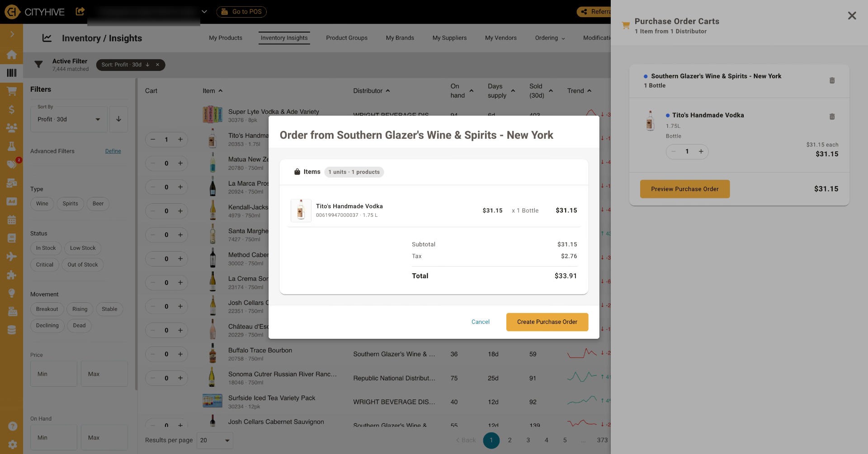The width and height of the screenshot is (868, 454).
Task: Click Go to POS button
Action: pyautogui.click(x=241, y=12)
